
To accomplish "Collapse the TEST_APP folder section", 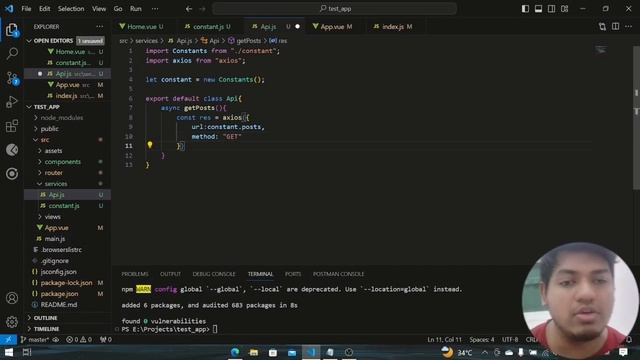I will pyautogui.click(x=29, y=107).
